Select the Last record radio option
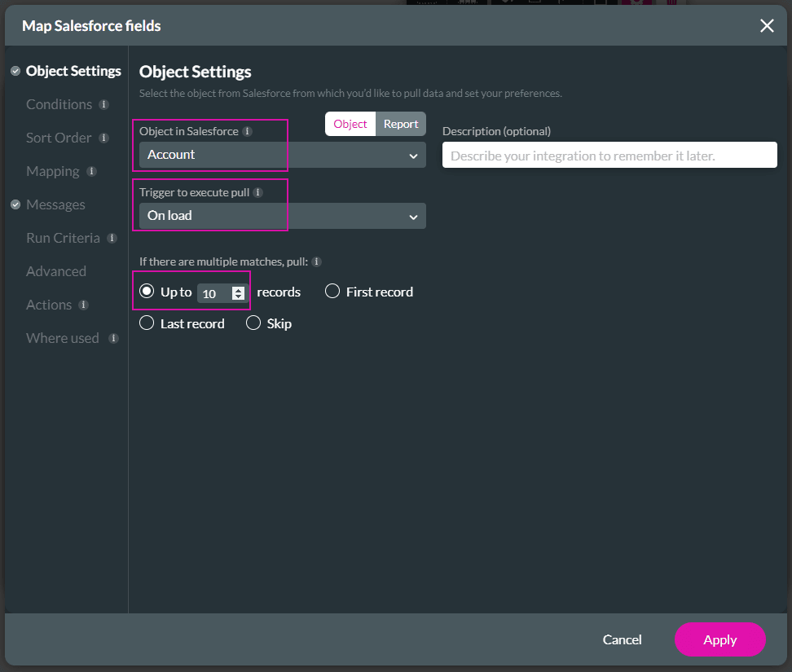The image size is (792, 672). [147, 323]
